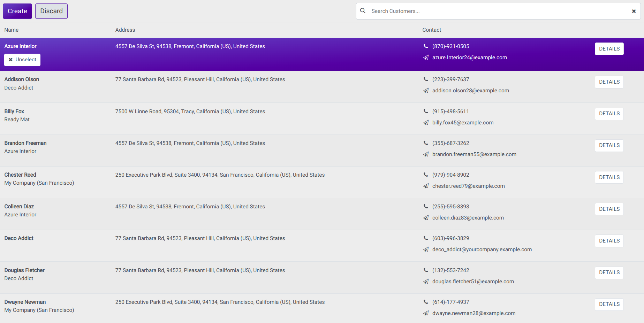
Task: Focus the Search Customers input field
Action: (499, 11)
